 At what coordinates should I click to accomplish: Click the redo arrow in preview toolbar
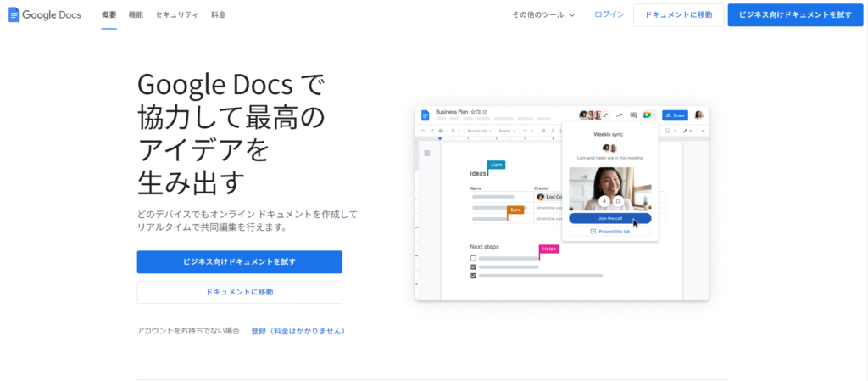(x=431, y=131)
